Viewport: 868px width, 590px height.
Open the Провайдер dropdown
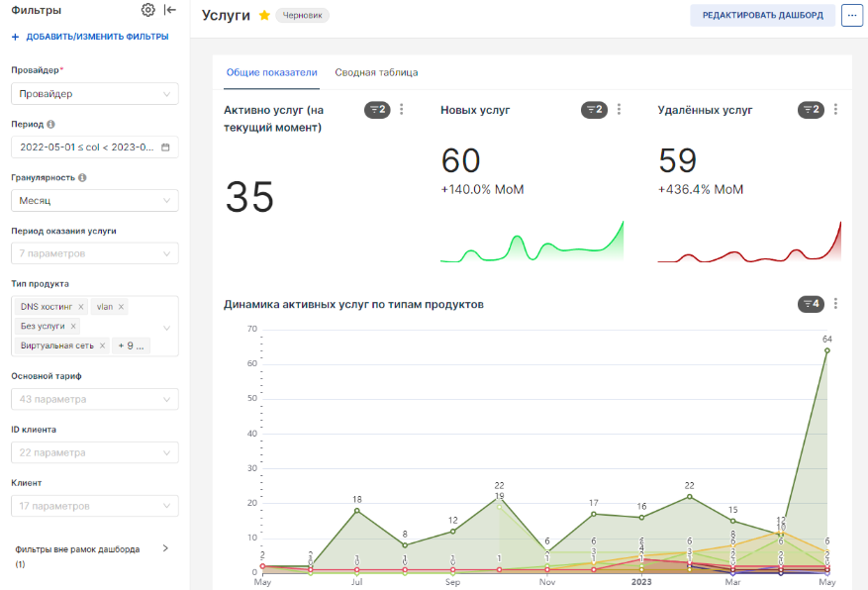[x=94, y=94]
